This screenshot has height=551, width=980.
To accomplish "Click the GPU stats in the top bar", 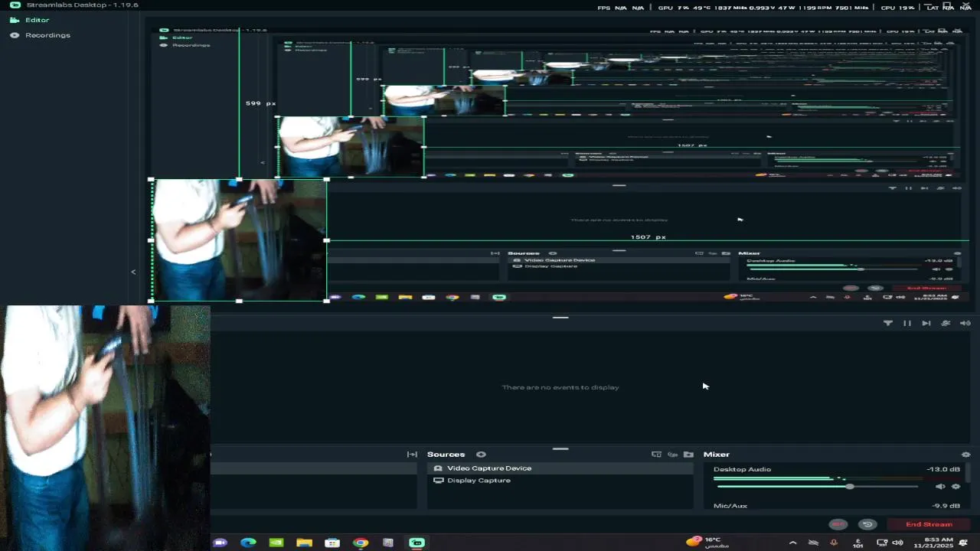I will (763, 8).
